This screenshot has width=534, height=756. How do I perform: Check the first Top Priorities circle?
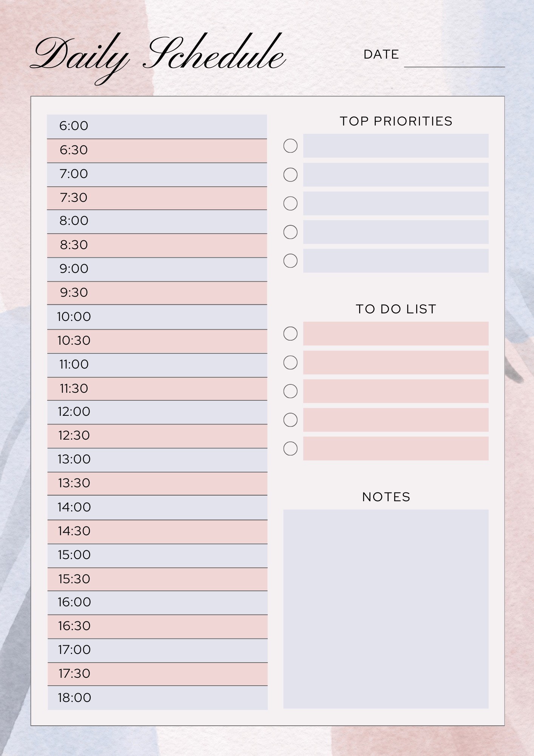click(290, 146)
